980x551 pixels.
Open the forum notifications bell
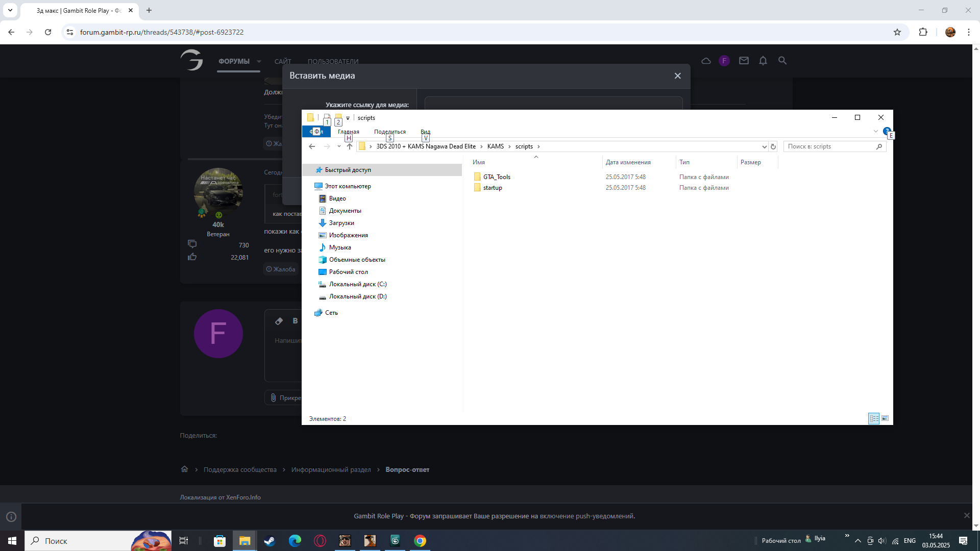pos(763,61)
